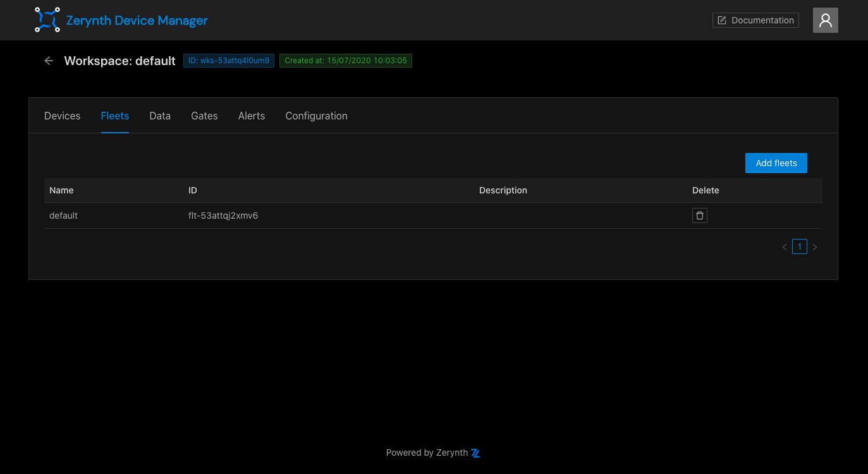This screenshot has width=868, height=474.
Task: Go to the Configuration tab
Action: pos(316,116)
